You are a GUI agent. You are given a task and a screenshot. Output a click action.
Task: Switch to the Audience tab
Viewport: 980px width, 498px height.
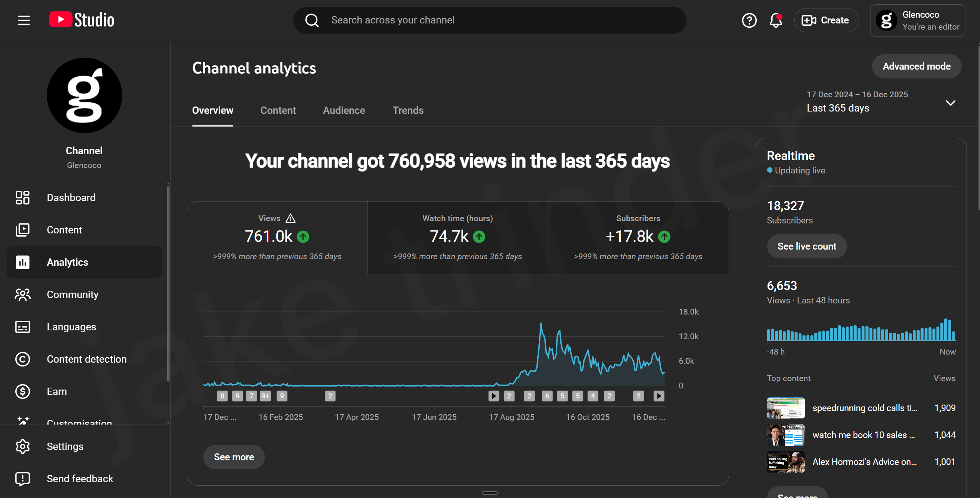coord(344,110)
